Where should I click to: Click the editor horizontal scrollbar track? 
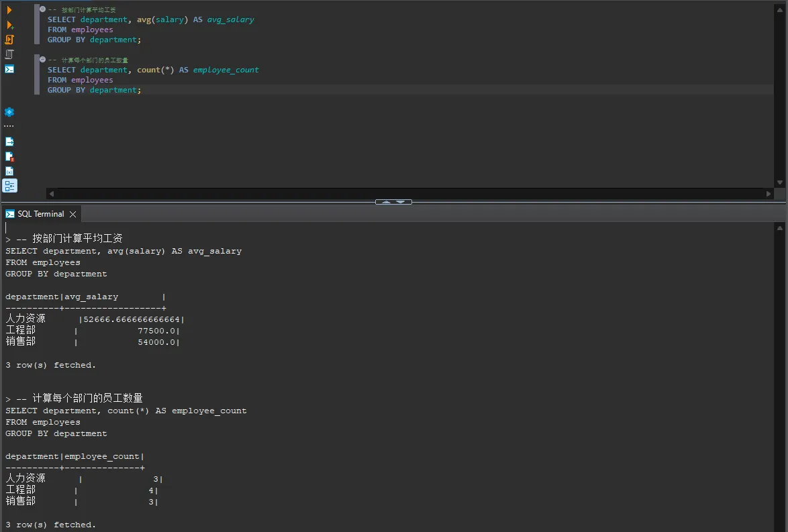coord(409,193)
